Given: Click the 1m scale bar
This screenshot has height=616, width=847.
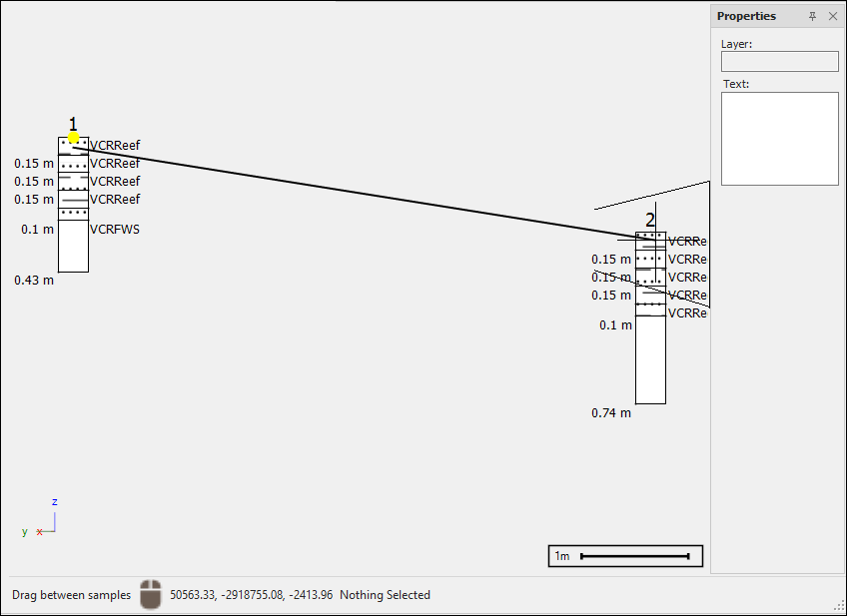Looking at the screenshot, I should click(625, 556).
